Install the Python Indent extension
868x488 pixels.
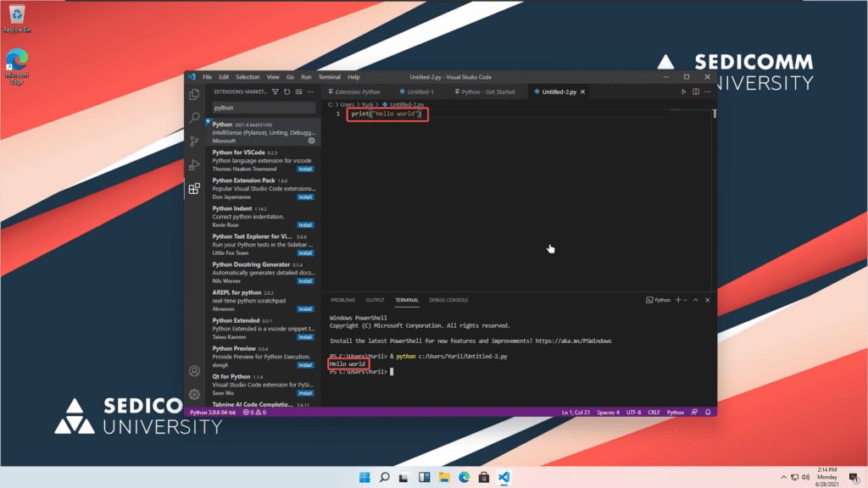[306, 225]
